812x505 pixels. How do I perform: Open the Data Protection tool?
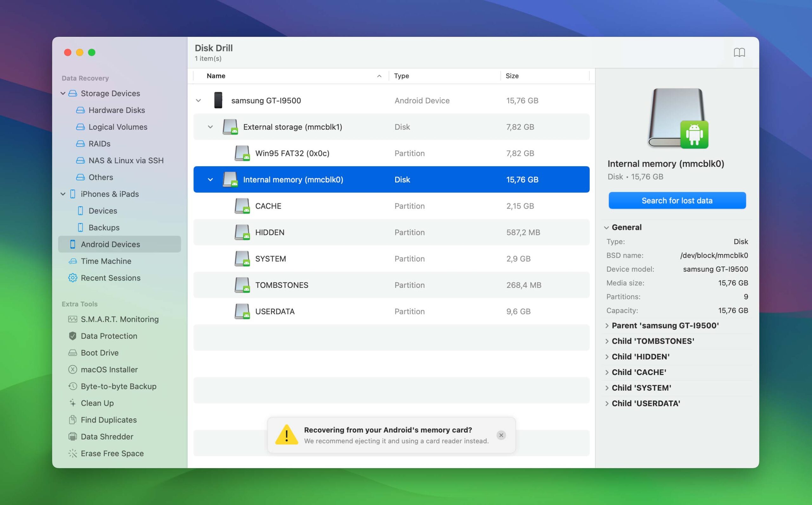(108, 336)
